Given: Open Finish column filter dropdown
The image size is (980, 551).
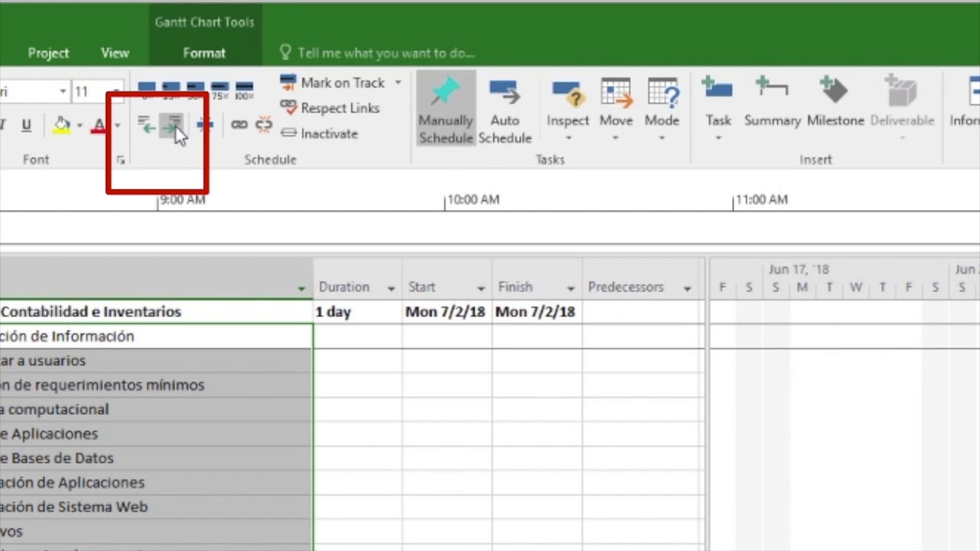Looking at the screenshot, I should click(570, 289).
